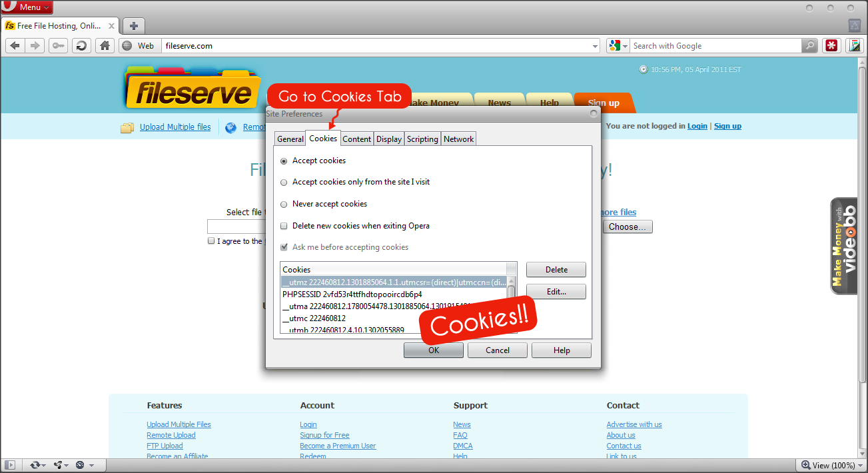
Task: Open the password manager key icon
Action: 58,46
